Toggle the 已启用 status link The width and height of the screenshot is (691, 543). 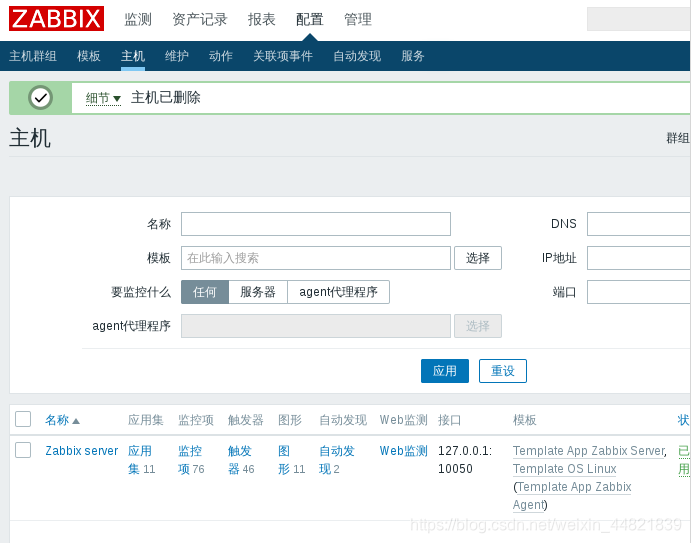click(x=684, y=460)
